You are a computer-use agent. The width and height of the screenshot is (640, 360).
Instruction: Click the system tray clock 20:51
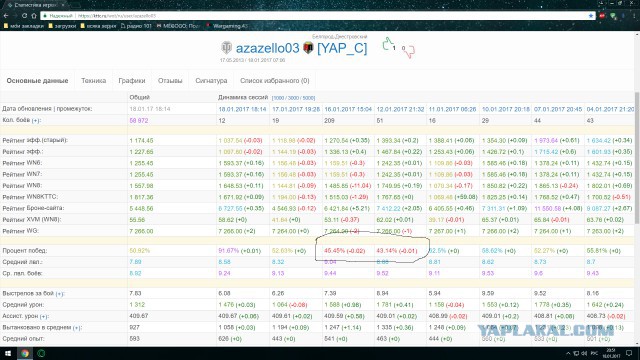coord(611,353)
